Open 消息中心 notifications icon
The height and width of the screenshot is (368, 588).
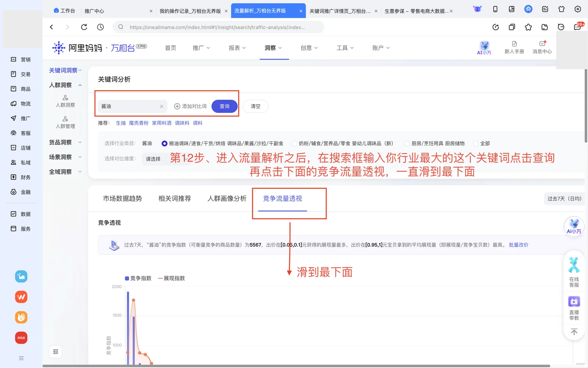coord(542,47)
